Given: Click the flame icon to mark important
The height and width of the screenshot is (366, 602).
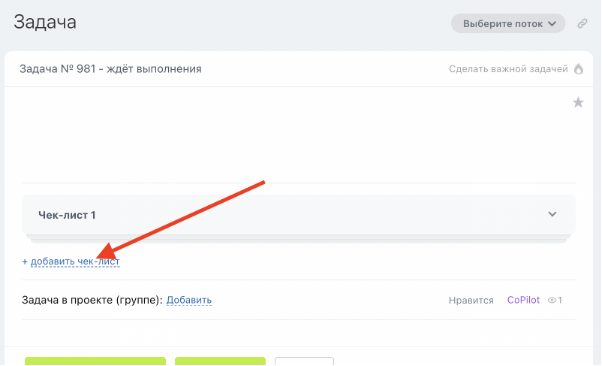Looking at the screenshot, I should [x=578, y=69].
